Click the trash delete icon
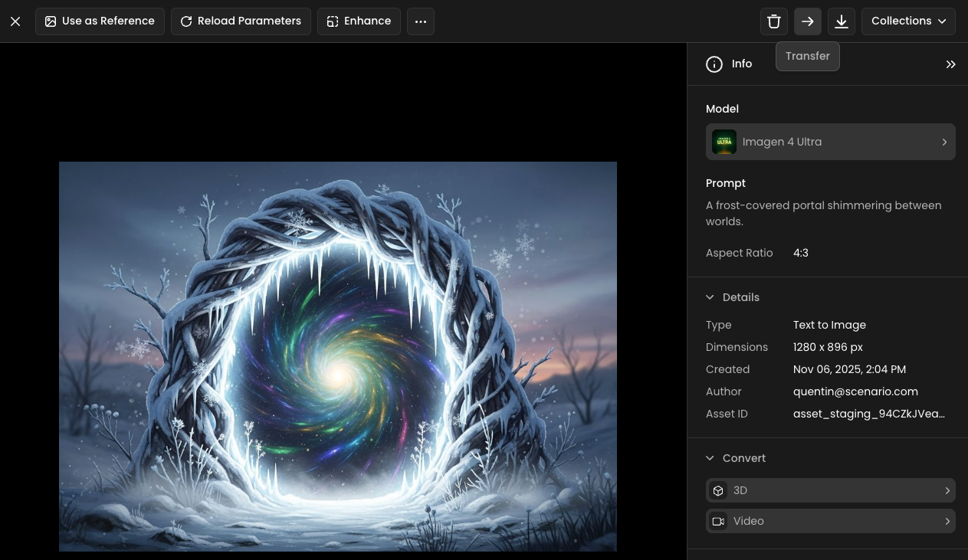Screen dimensions: 968x560 click(774, 21)
